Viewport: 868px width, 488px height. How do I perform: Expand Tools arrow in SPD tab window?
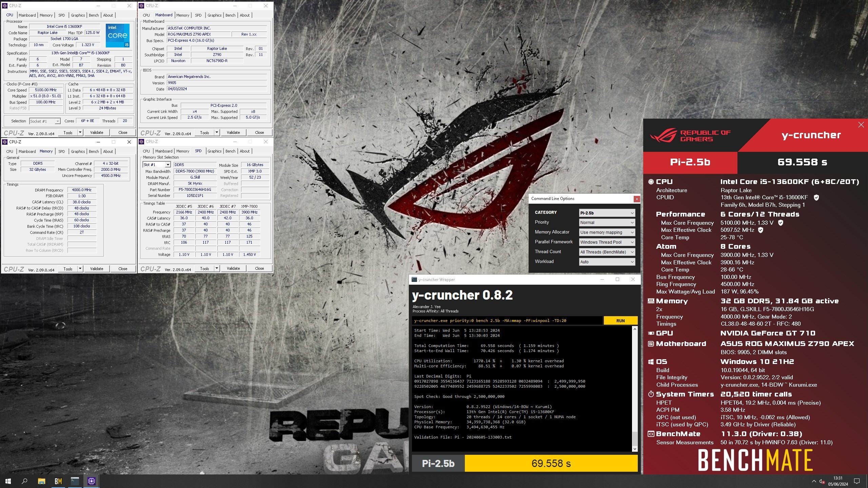[217, 268]
